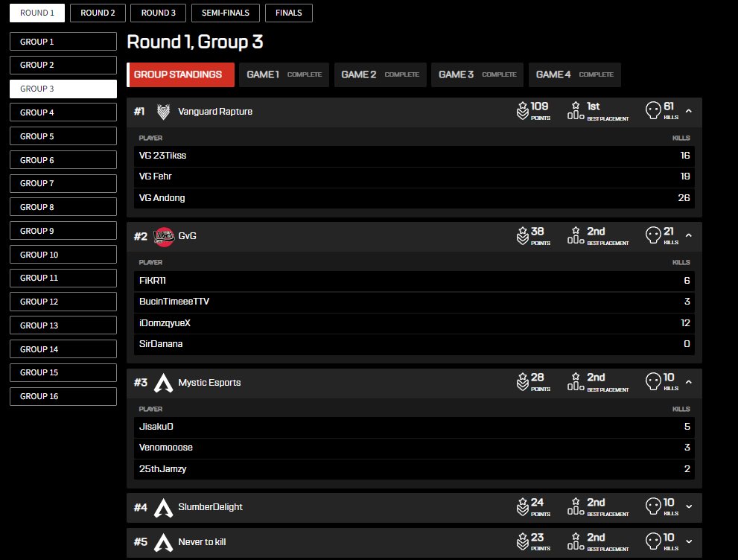Expand the SlumberDelight team roster
The height and width of the screenshot is (560, 738).
[689, 507]
